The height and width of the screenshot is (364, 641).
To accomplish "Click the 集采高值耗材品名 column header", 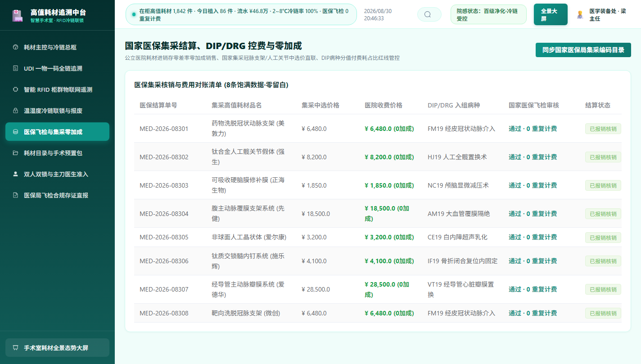I will [237, 105].
